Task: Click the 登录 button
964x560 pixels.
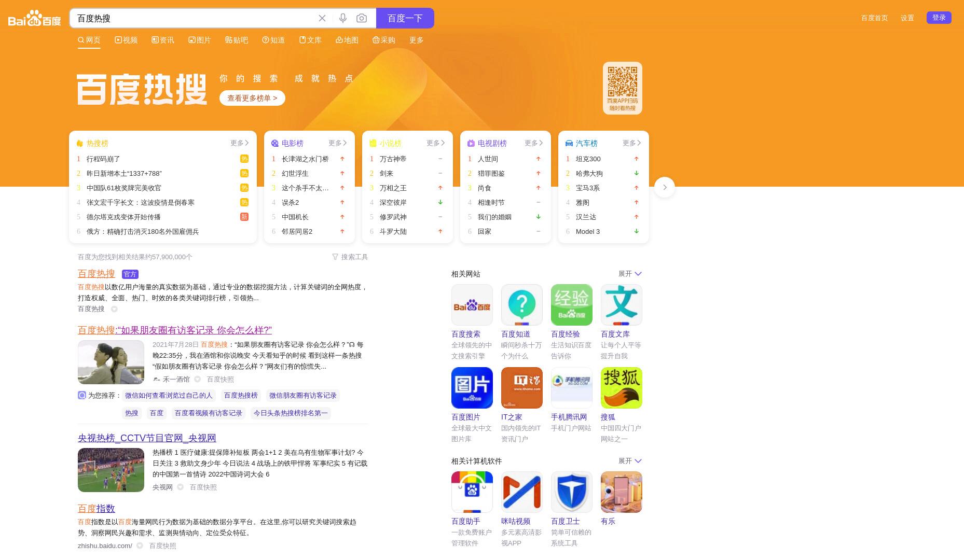Action: [x=939, y=18]
